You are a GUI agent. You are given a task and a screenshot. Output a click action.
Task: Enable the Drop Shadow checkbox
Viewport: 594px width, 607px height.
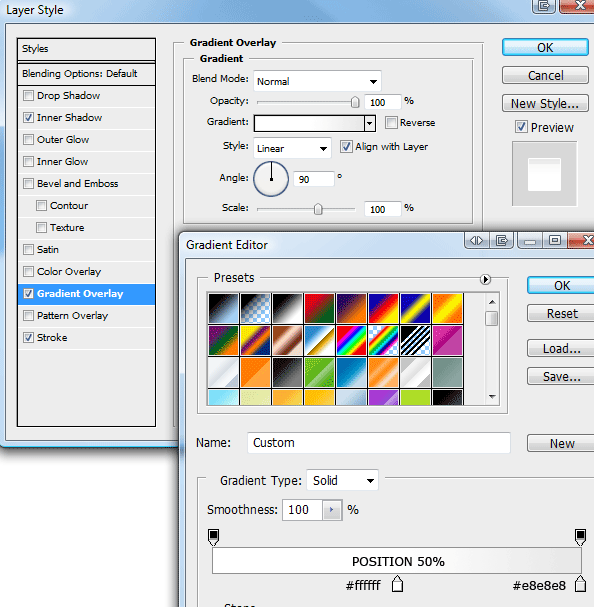(29, 96)
